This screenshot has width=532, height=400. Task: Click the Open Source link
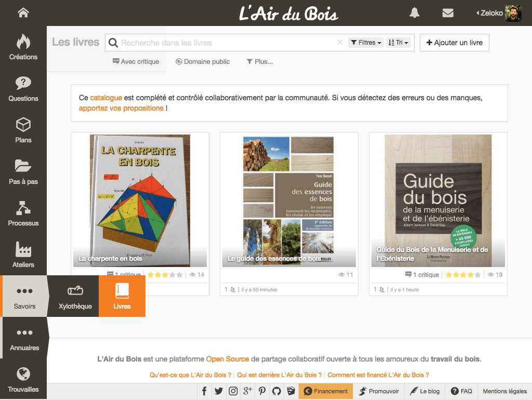(228, 359)
